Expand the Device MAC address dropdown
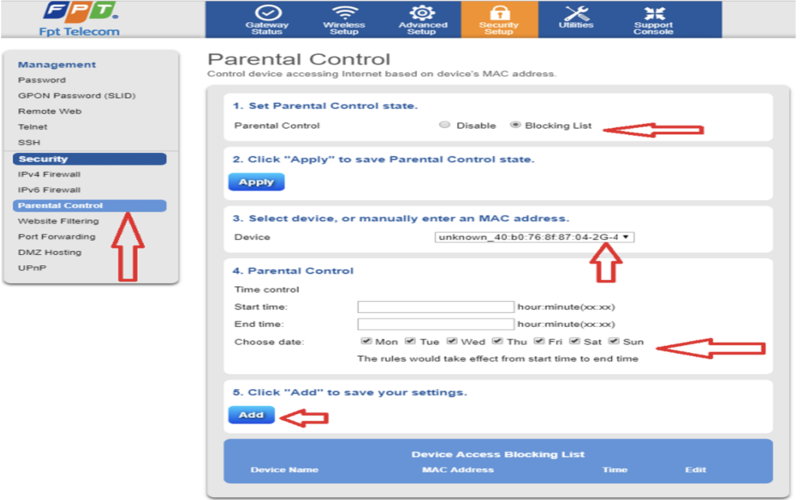The width and height of the screenshot is (800, 500). pos(534,237)
